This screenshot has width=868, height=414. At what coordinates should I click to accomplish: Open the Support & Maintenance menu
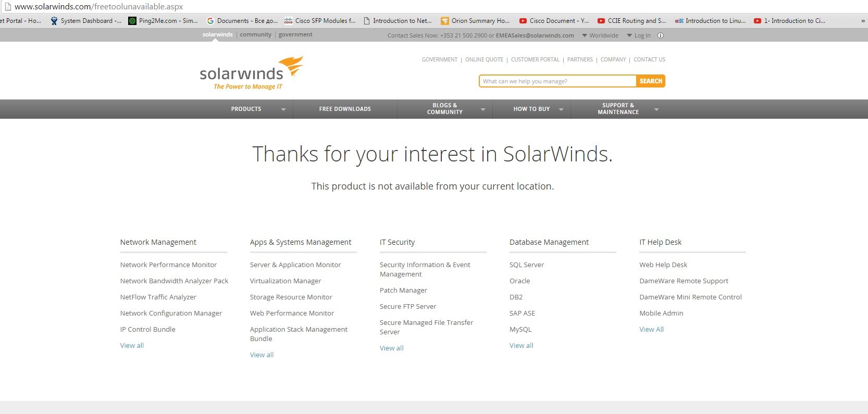tap(618, 108)
